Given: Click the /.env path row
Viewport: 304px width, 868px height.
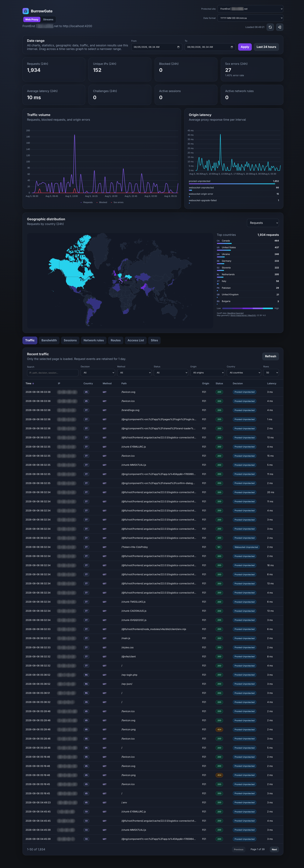Looking at the screenshot, I should 153,803.
